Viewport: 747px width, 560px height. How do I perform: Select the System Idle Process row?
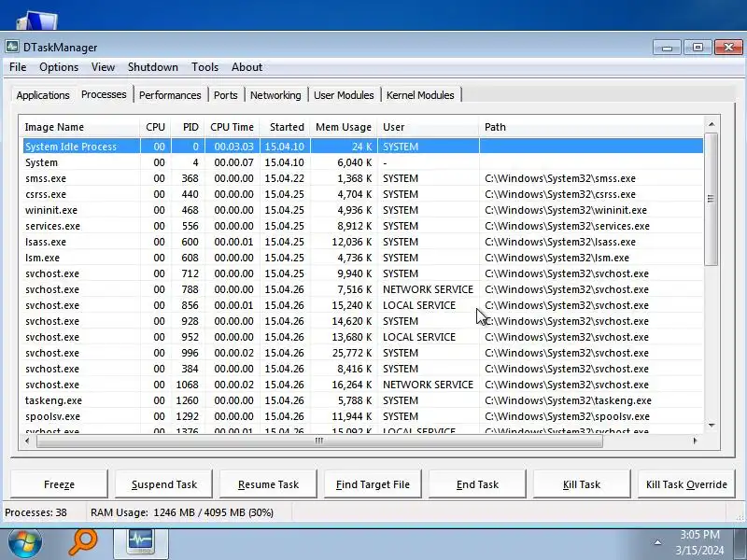coord(362,147)
